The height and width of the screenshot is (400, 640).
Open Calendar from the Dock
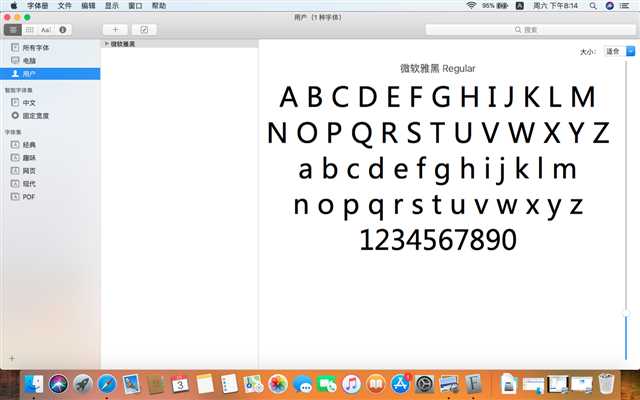coord(180,384)
